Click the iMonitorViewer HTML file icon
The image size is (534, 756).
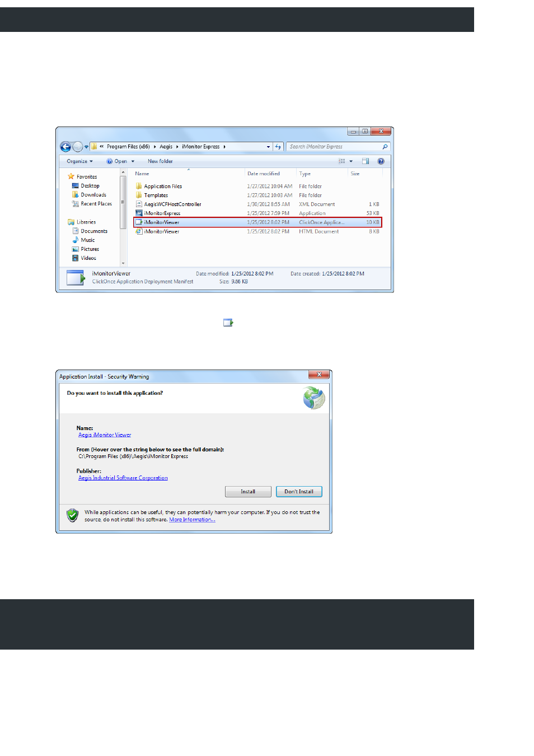tap(139, 231)
